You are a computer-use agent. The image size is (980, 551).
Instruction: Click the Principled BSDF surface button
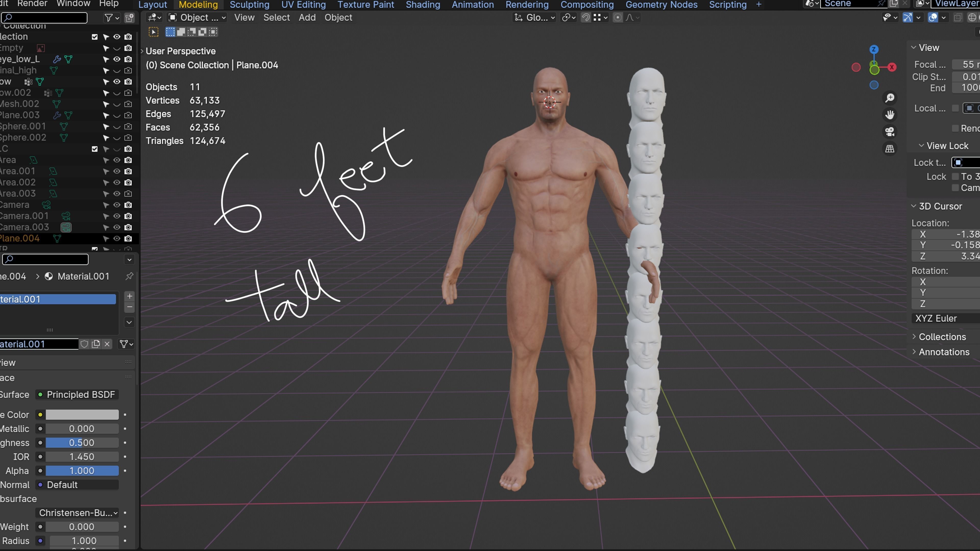pyautogui.click(x=78, y=394)
